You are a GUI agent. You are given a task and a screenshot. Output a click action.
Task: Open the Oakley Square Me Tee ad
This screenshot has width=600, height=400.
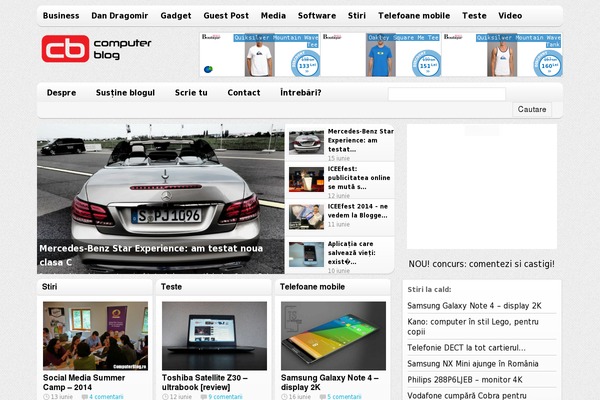[381, 55]
